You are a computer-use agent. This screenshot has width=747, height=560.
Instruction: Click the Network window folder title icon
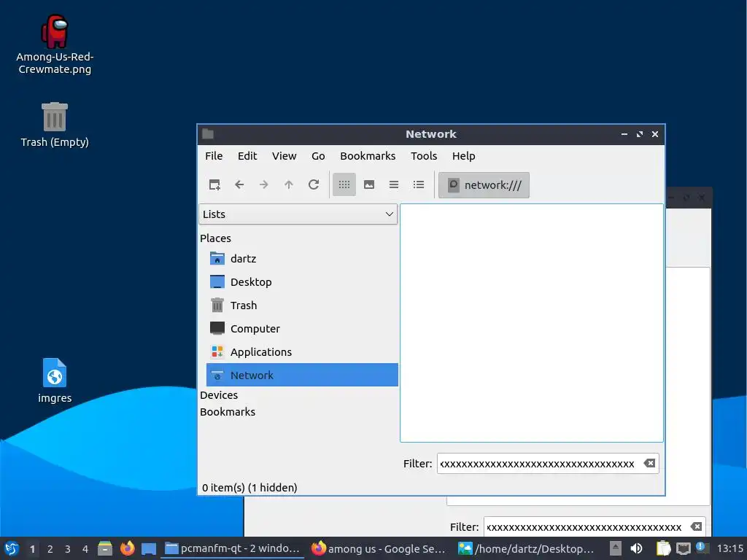[x=208, y=134]
